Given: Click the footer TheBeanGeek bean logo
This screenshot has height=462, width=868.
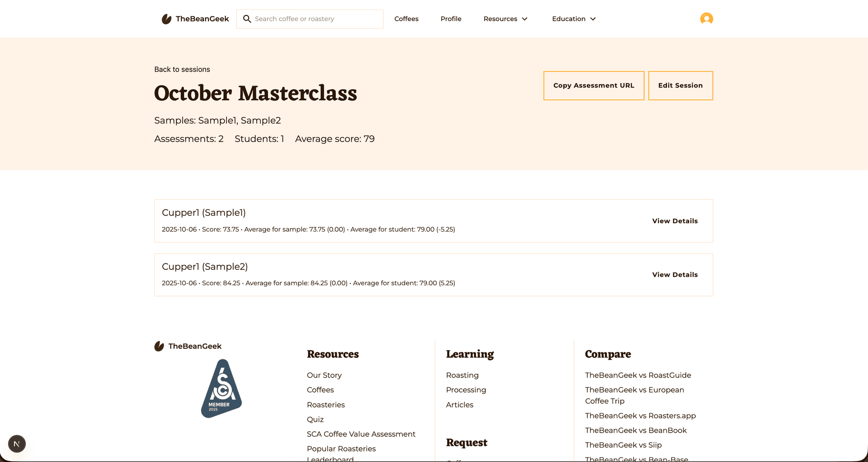Looking at the screenshot, I should (x=159, y=346).
